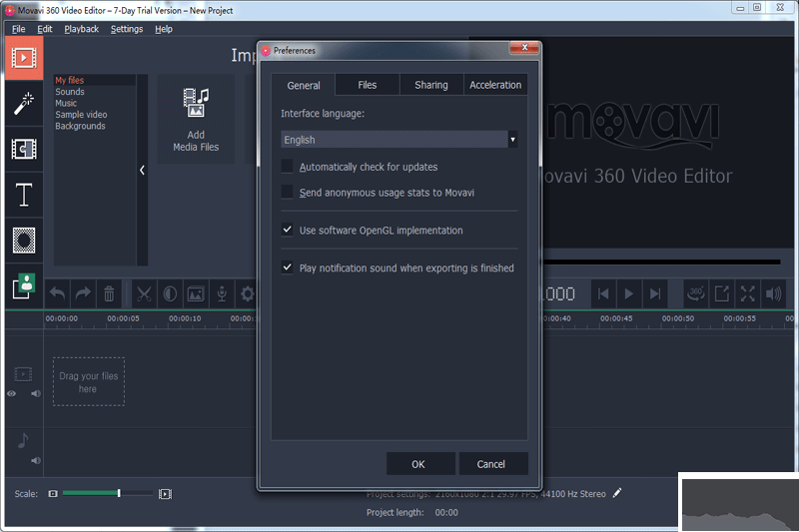This screenshot has width=799, height=532.
Task: Open the File menu
Action: 18,29
